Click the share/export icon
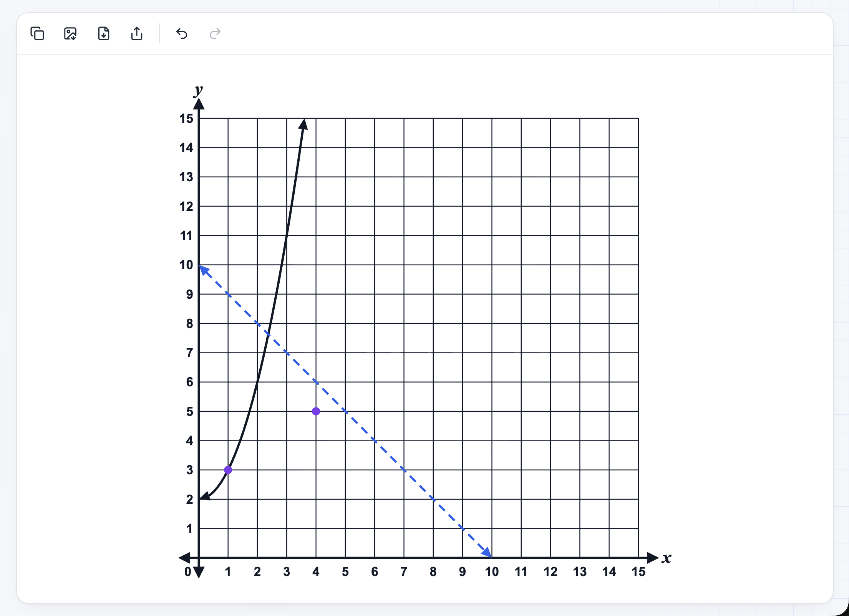Screen dimensions: 849x616 (137, 34)
